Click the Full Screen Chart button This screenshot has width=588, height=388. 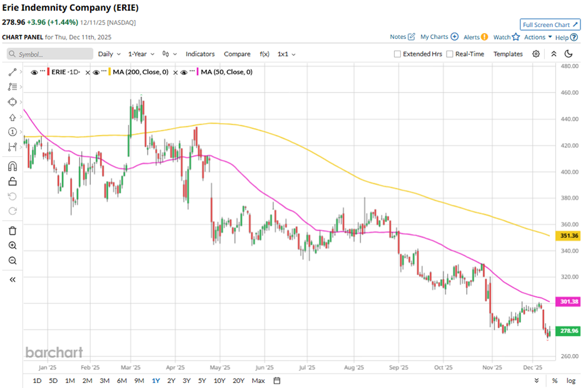549,25
